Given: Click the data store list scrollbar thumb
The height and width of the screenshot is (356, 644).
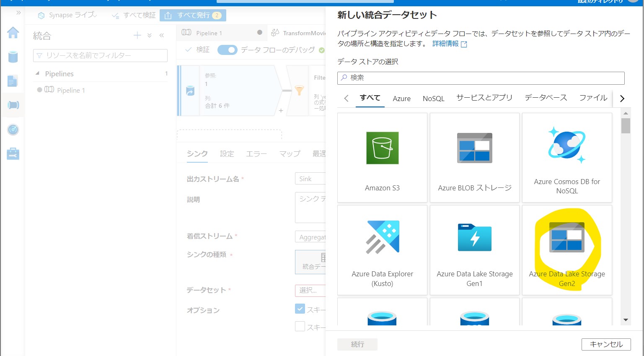Looking at the screenshot, I should pos(626,125).
